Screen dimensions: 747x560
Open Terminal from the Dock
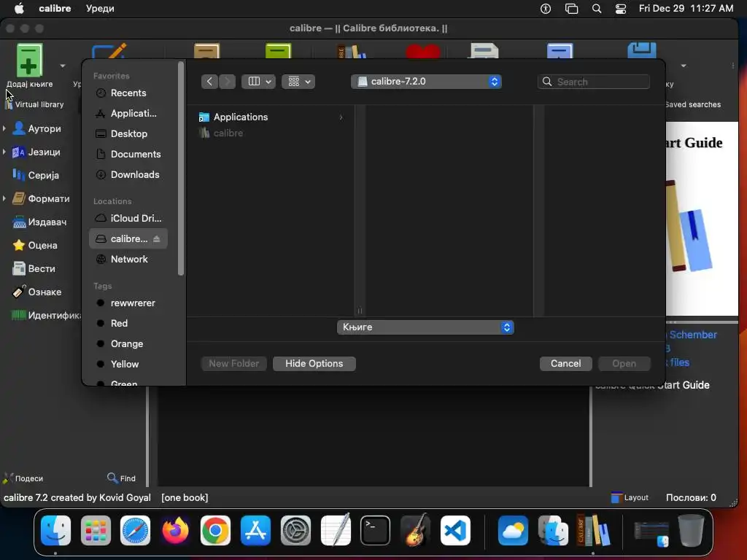click(x=376, y=530)
